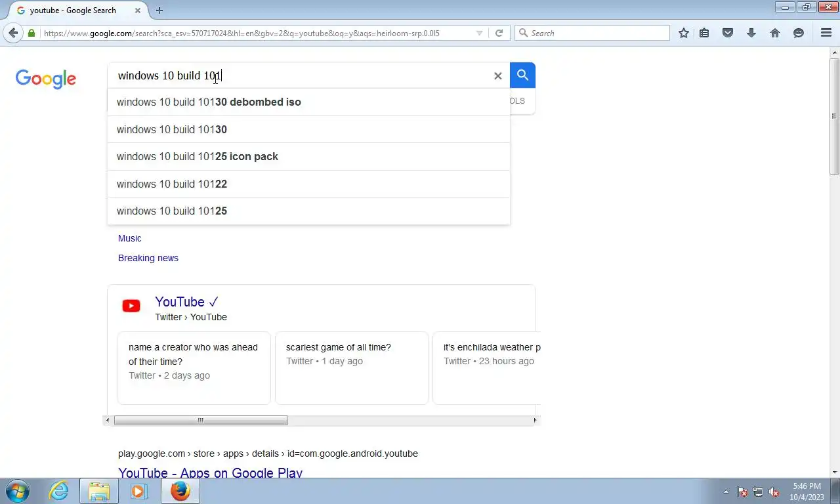Click the red YouTube play logo icon
The width and height of the screenshot is (840, 504).
pos(131,306)
